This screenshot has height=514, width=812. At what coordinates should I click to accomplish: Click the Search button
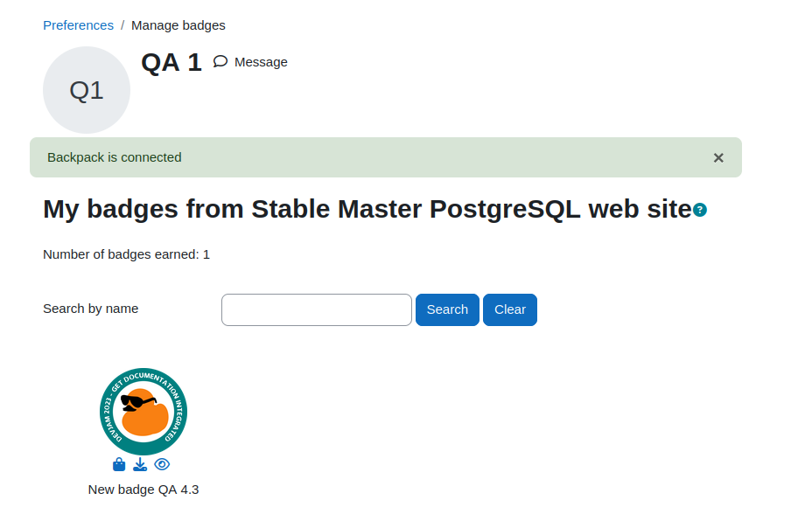pos(447,309)
